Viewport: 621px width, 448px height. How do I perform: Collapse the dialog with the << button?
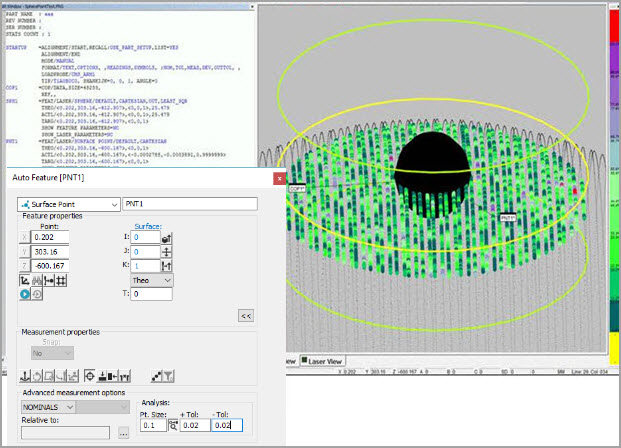[245, 315]
